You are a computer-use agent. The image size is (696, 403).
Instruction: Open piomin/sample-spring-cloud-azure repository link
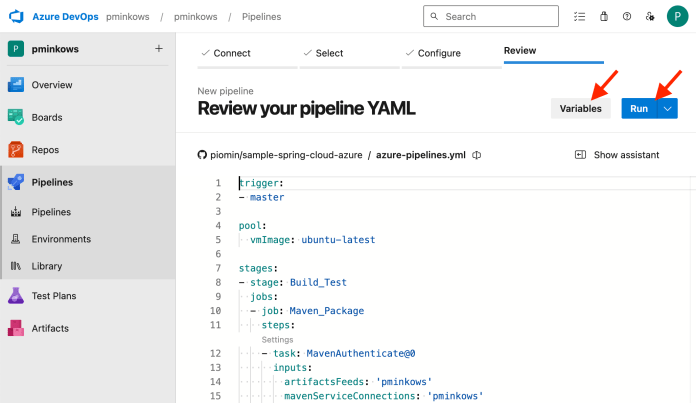pyautogui.click(x=286, y=155)
